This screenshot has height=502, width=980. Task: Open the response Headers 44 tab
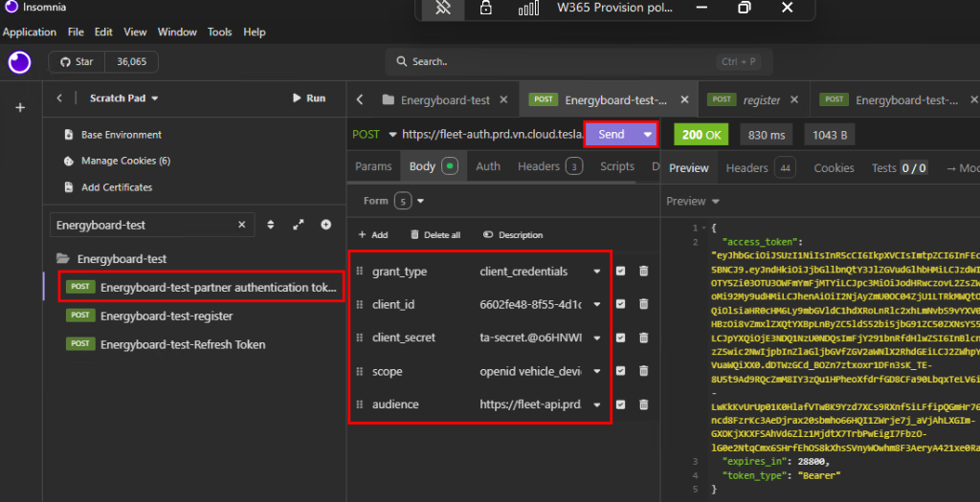click(761, 168)
